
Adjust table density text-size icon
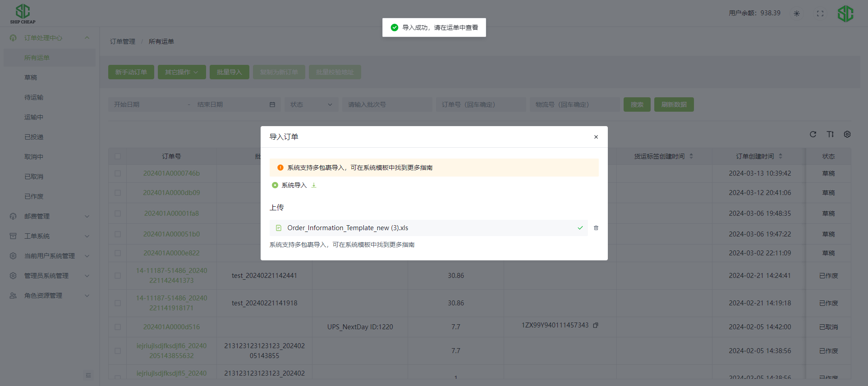(x=830, y=134)
